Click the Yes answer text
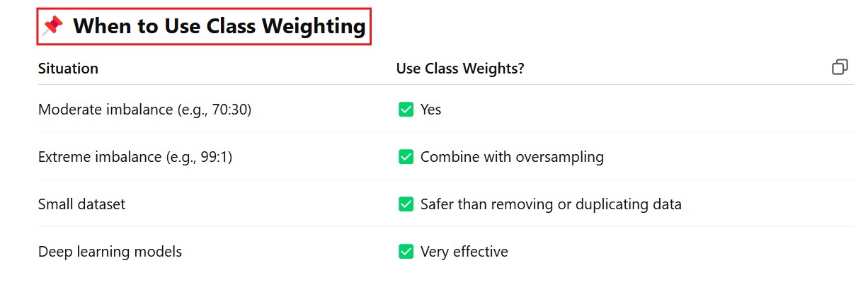Screen dimensions: 868x304 (430, 110)
